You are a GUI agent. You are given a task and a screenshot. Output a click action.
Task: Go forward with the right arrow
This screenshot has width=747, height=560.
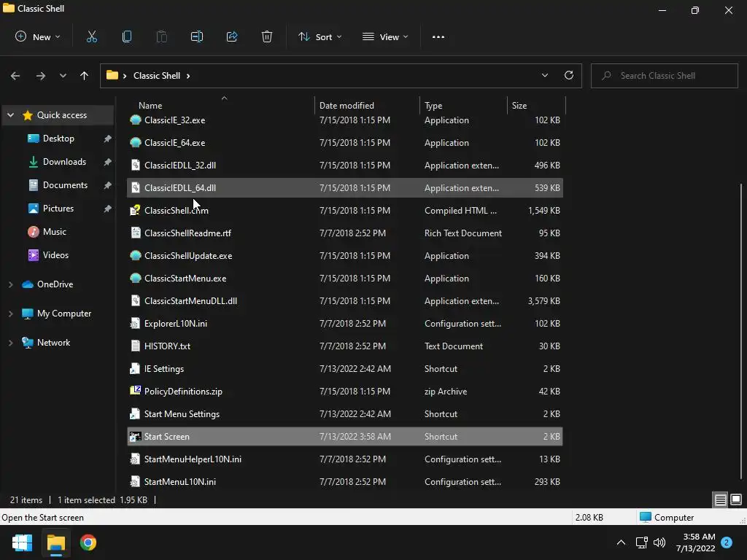pos(41,76)
